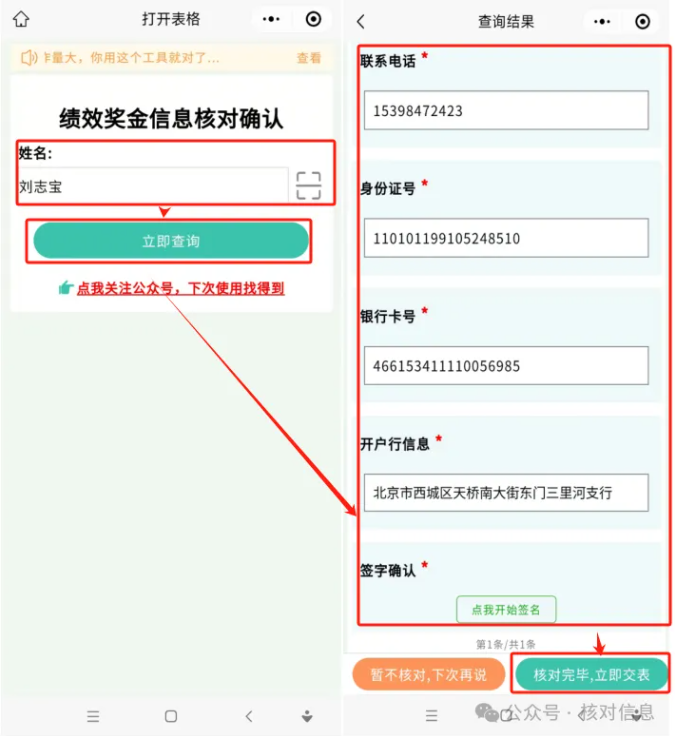Screen dimensions: 675x736
Task: Open the more-options dots on 打开表格 screen
Action: 271,19
